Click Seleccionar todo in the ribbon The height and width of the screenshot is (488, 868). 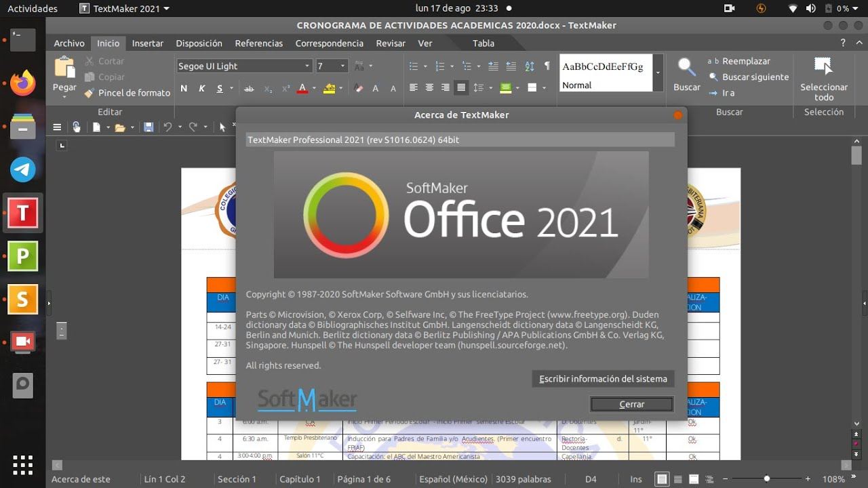pyautogui.click(x=823, y=79)
